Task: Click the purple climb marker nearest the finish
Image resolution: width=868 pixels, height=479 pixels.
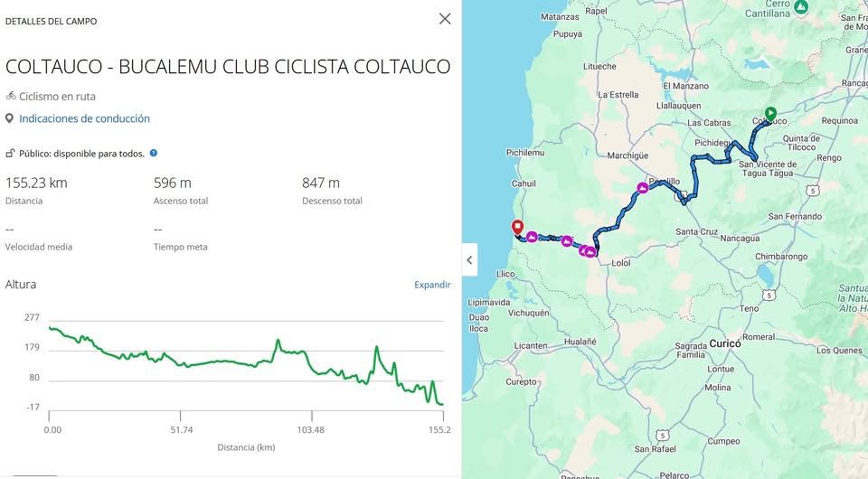Action: 533,236
